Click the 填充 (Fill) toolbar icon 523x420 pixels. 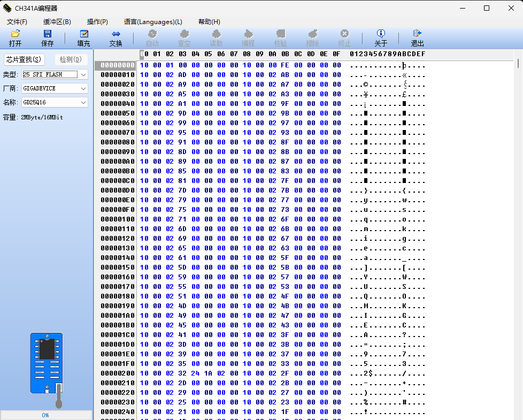84,37
